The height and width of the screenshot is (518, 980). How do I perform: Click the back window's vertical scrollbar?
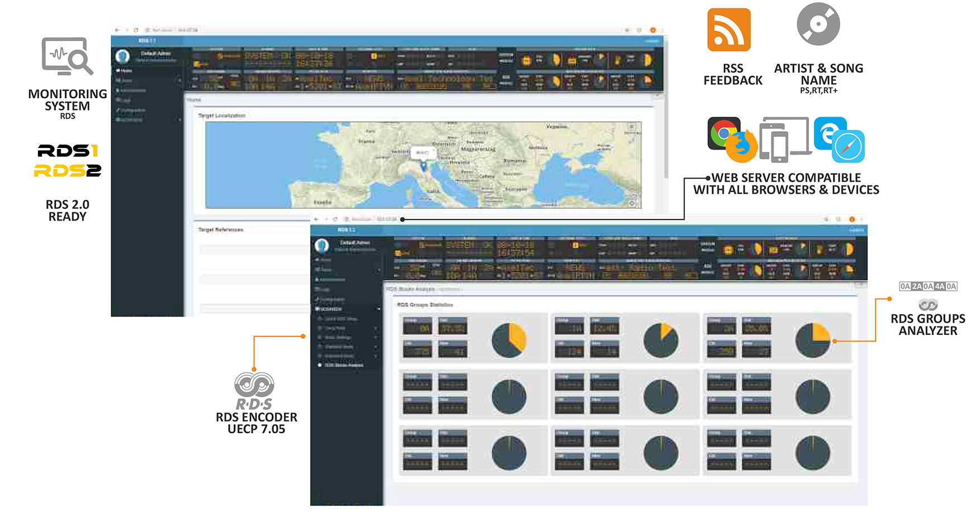(x=665, y=140)
